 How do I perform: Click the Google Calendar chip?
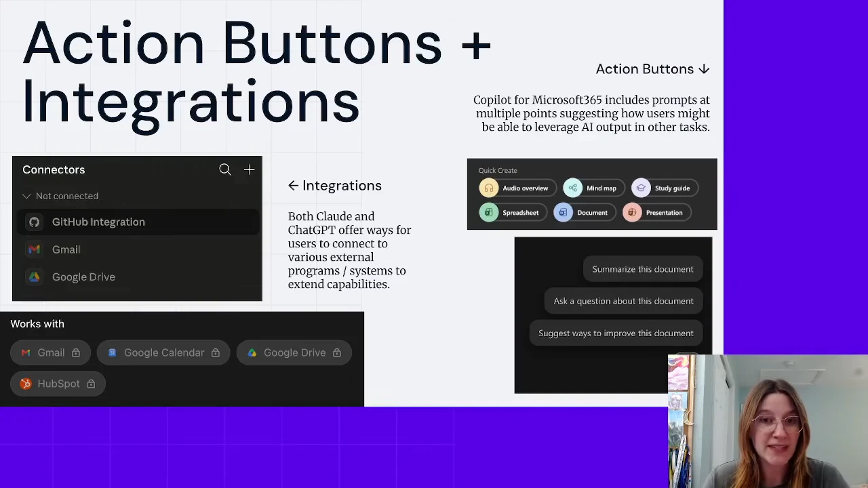163,352
